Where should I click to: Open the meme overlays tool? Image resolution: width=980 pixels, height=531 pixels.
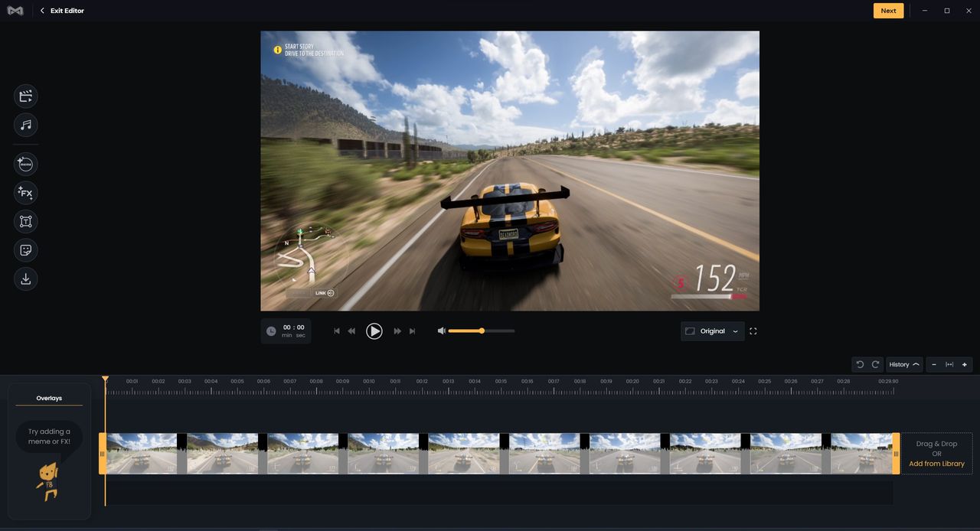(25, 165)
